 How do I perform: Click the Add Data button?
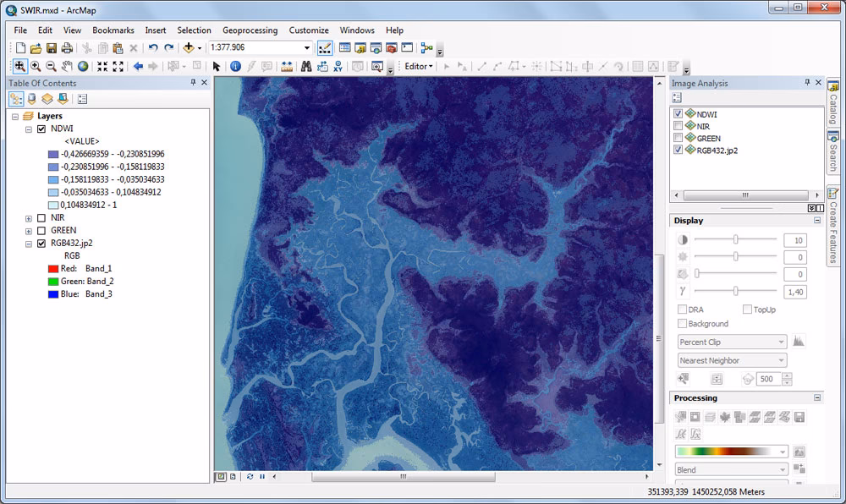tap(189, 48)
